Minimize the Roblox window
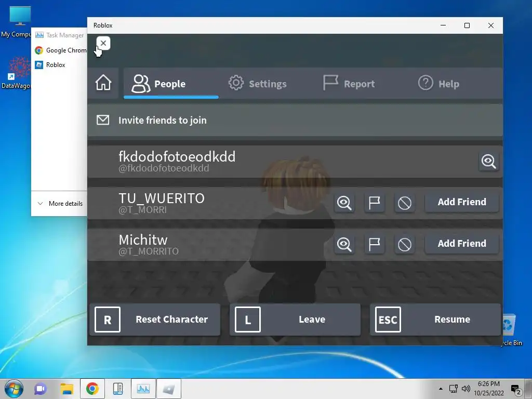The width and height of the screenshot is (532, 399). [x=443, y=25]
